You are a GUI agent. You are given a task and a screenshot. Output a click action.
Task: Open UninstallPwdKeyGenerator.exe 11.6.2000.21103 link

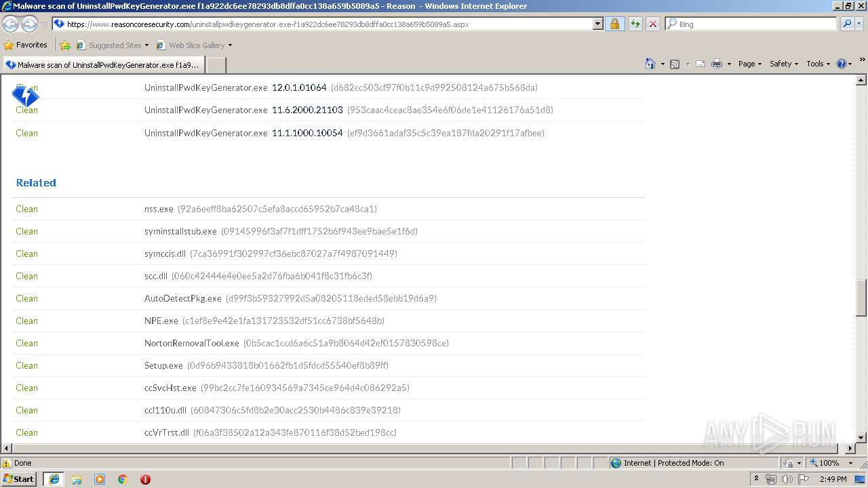click(243, 110)
